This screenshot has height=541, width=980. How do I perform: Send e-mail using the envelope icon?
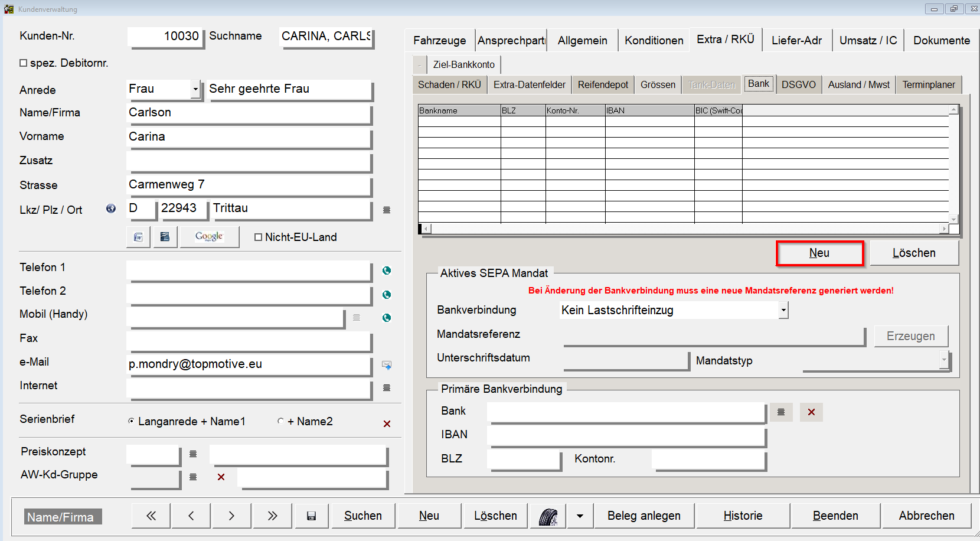pos(387,365)
